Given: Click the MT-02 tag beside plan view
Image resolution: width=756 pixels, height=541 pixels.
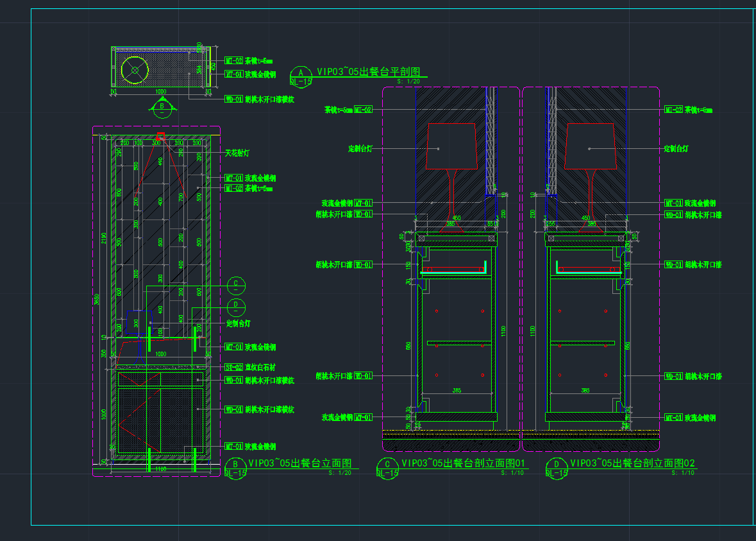Looking at the screenshot, I should click(x=233, y=61).
